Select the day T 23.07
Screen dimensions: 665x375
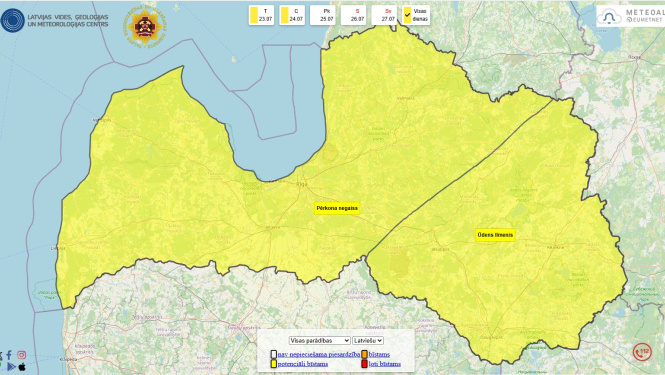tap(261, 15)
